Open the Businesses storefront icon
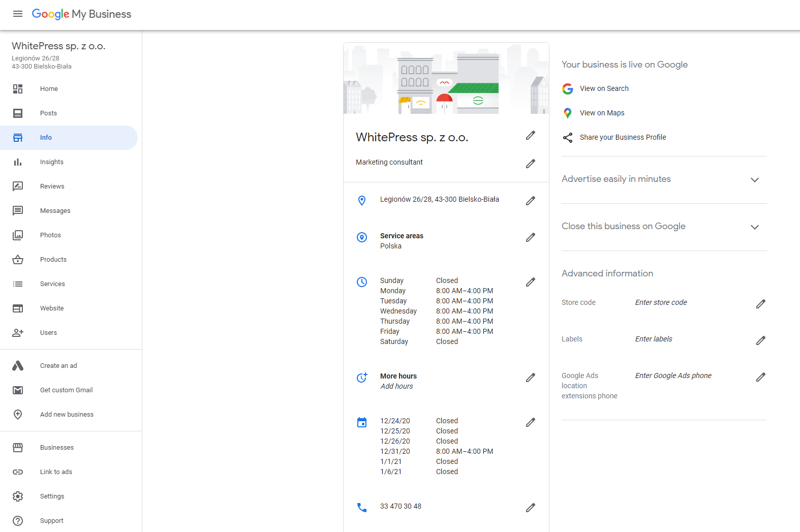The image size is (800, 532). pyautogui.click(x=18, y=448)
